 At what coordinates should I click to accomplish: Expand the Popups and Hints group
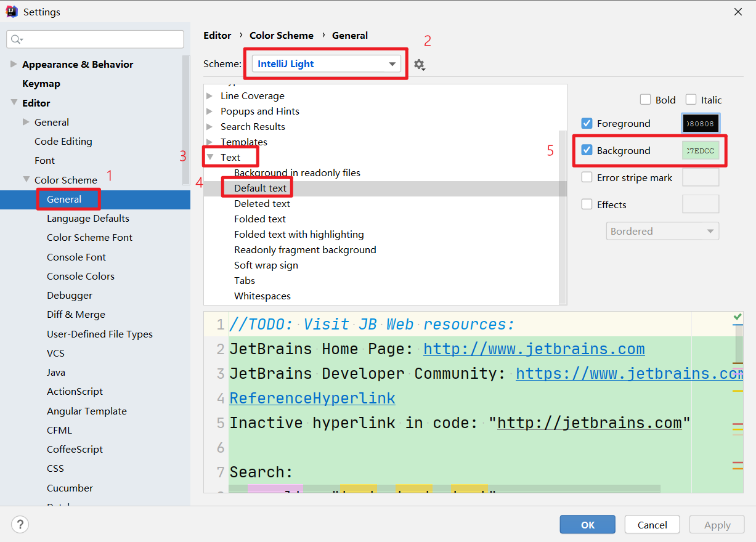pos(209,111)
